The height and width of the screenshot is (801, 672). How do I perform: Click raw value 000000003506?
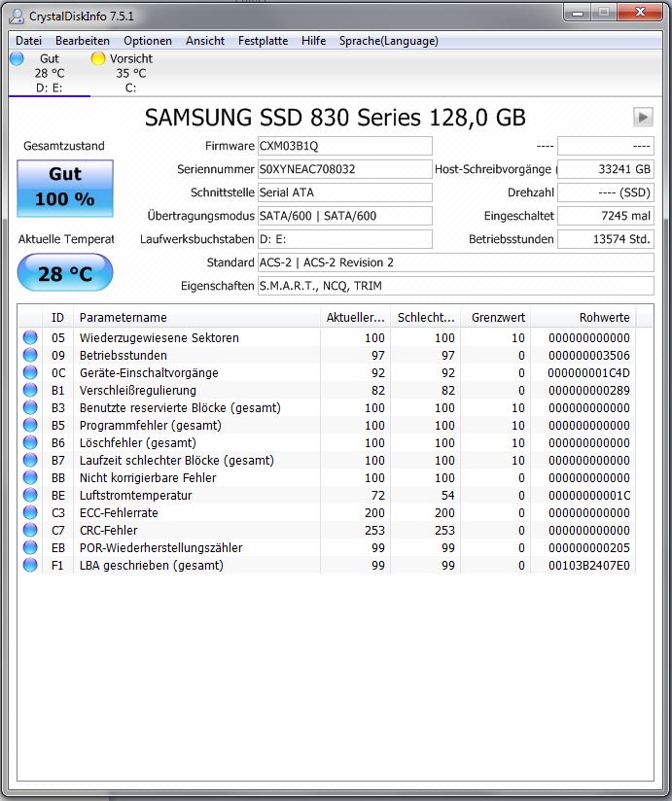[589, 356]
